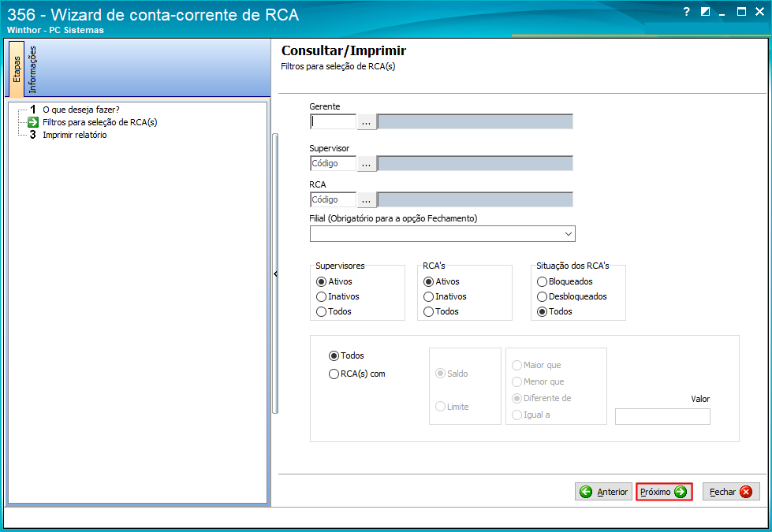Click the Próximo button
This screenshot has height=532, width=772.
click(664, 492)
